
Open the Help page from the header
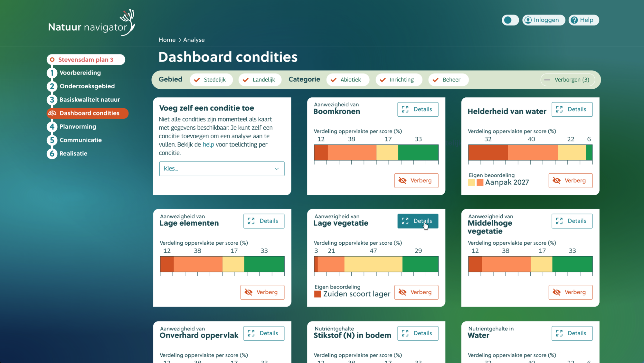(x=584, y=20)
